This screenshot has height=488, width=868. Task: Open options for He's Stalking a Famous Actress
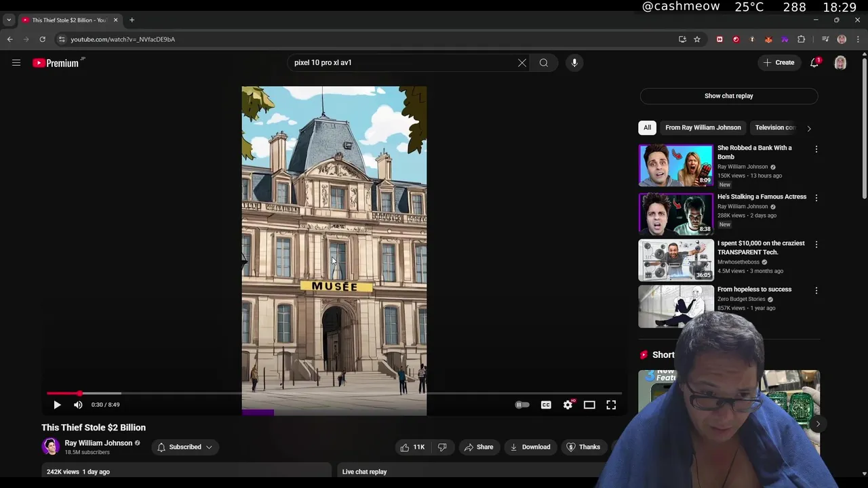click(x=816, y=198)
